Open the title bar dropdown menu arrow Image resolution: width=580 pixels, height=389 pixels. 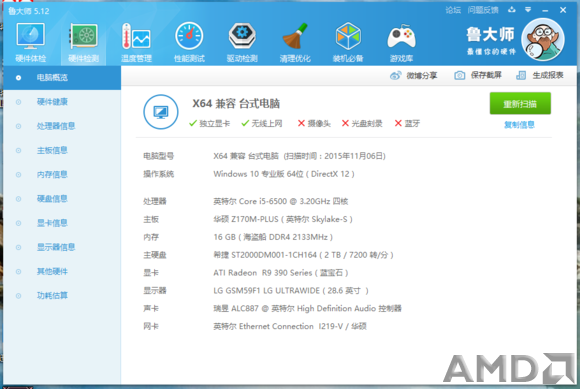click(x=528, y=10)
